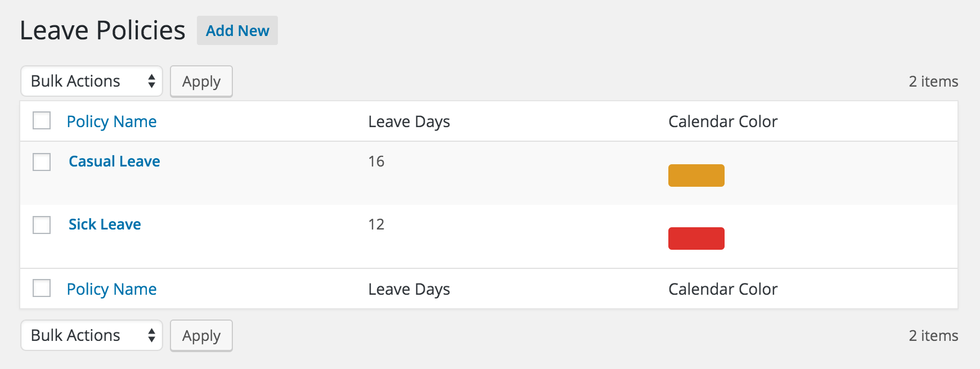Screen dimensions: 980x369
Task: Click the Add New policy button
Action: tap(237, 30)
